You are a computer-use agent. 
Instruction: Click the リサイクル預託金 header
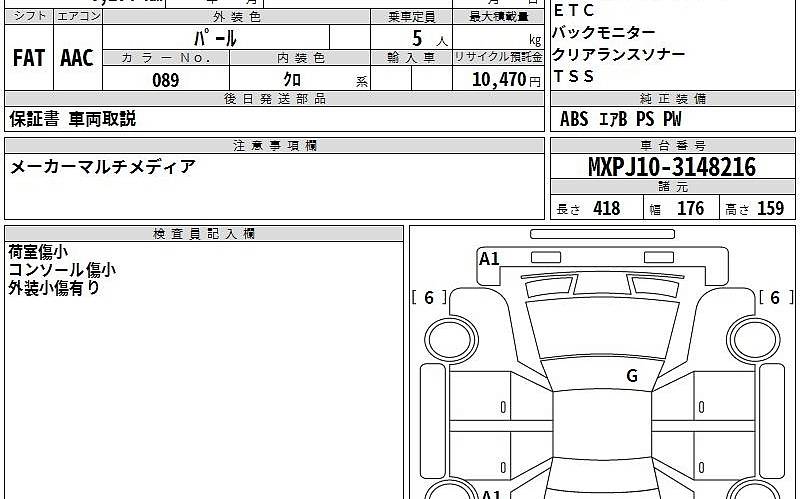pos(498,58)
